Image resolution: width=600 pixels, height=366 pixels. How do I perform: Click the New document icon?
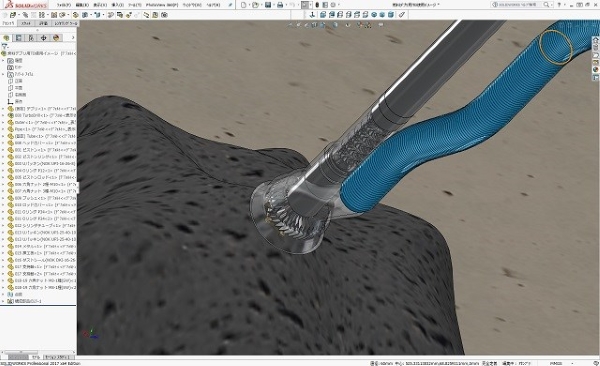[244, 5]
